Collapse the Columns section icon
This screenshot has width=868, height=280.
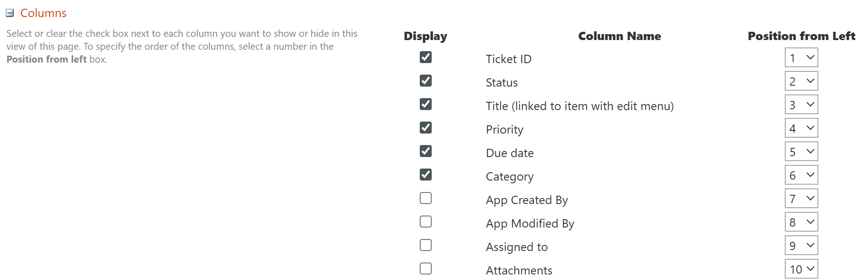pos(10,13)
